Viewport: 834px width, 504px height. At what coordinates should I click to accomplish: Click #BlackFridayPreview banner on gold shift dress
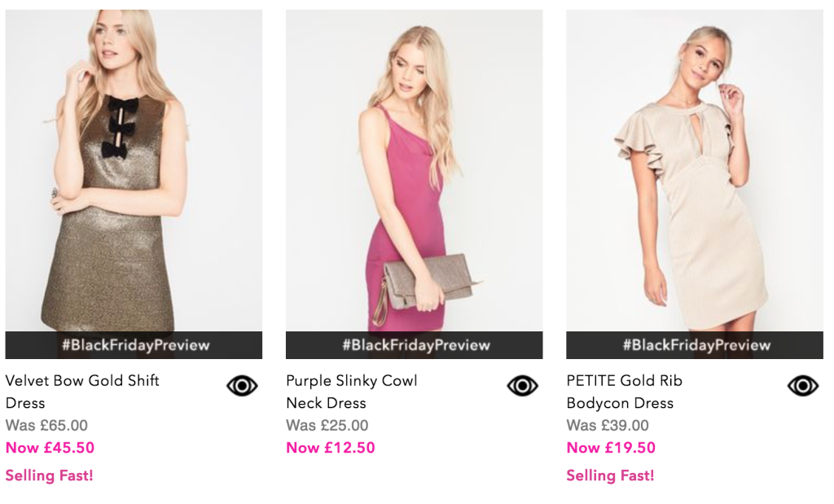tap(134, 345)
